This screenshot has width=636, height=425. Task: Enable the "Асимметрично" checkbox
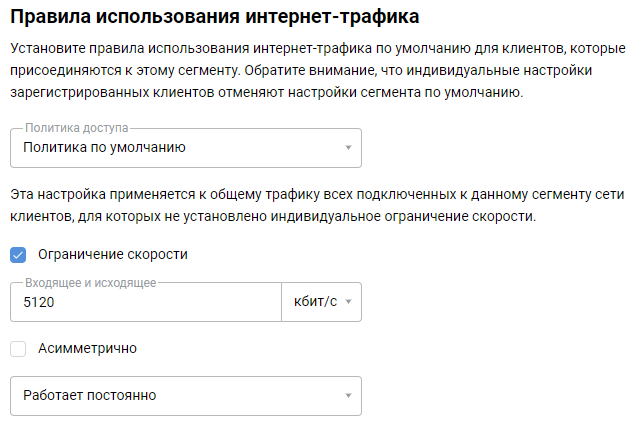tap(18, 349)
